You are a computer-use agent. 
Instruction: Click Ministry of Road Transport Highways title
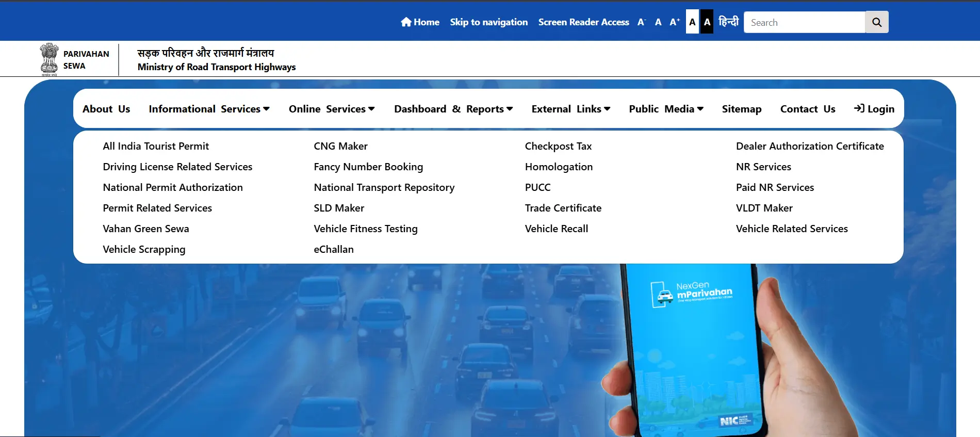217,67
